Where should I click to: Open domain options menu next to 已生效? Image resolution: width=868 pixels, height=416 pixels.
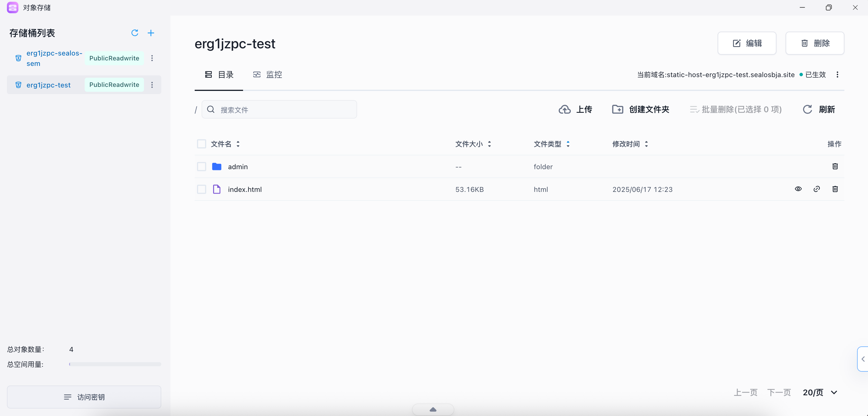pyautogui.click(x=837, y=75)
